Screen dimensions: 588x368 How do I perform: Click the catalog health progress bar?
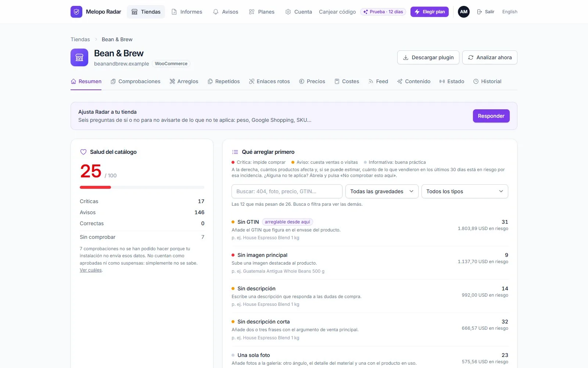[142, 187]
